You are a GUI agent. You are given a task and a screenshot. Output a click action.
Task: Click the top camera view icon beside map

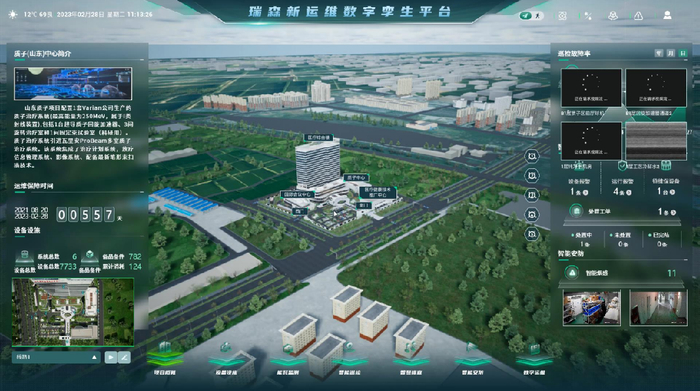coord(532,156)
